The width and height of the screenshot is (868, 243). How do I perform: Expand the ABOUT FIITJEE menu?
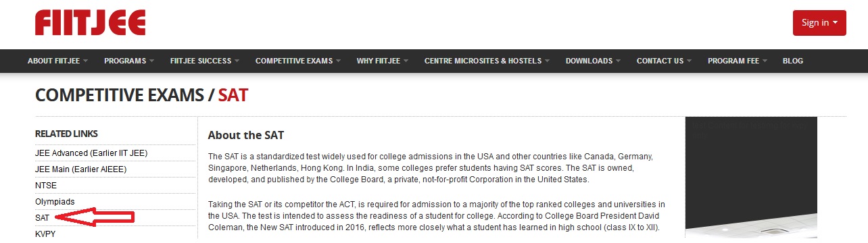58,61
